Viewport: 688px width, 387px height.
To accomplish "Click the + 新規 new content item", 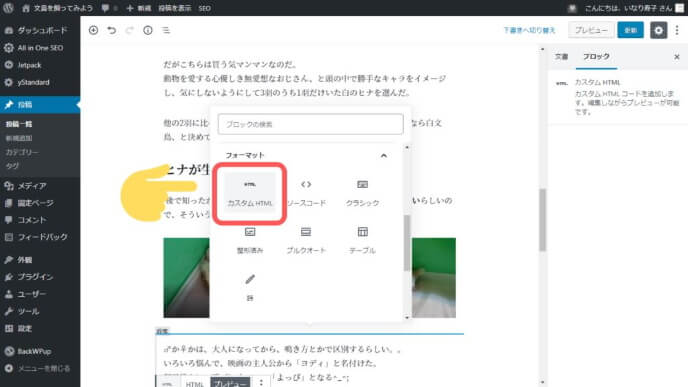I will [x=139, y=8].
